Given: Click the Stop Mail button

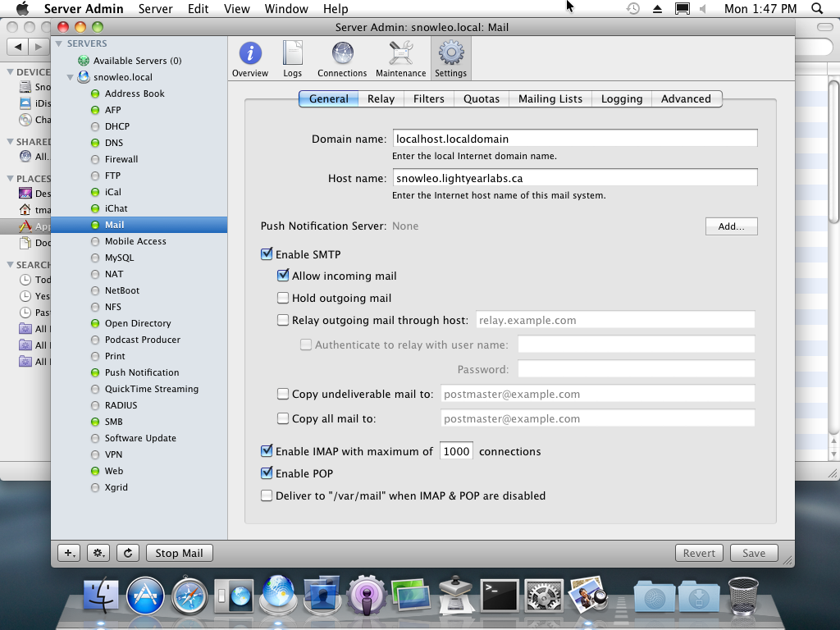Looking at the screenshot, I should tap(180, 553).
